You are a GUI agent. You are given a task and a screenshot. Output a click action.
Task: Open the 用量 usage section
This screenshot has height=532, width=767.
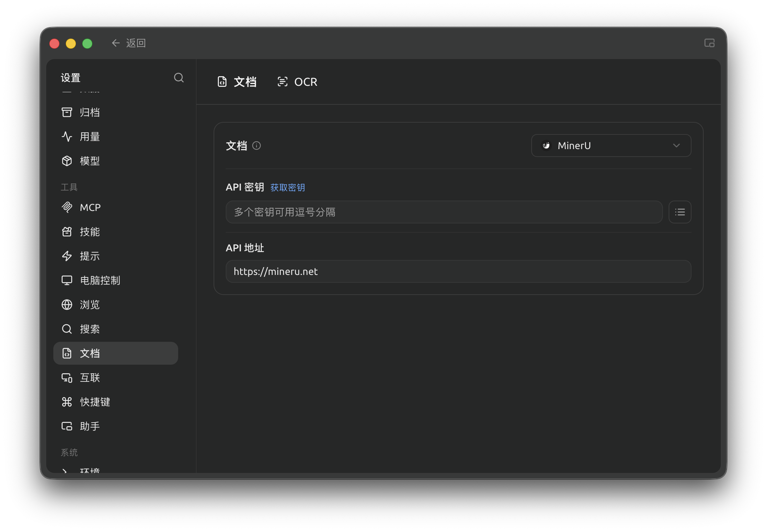coord(116,137)
